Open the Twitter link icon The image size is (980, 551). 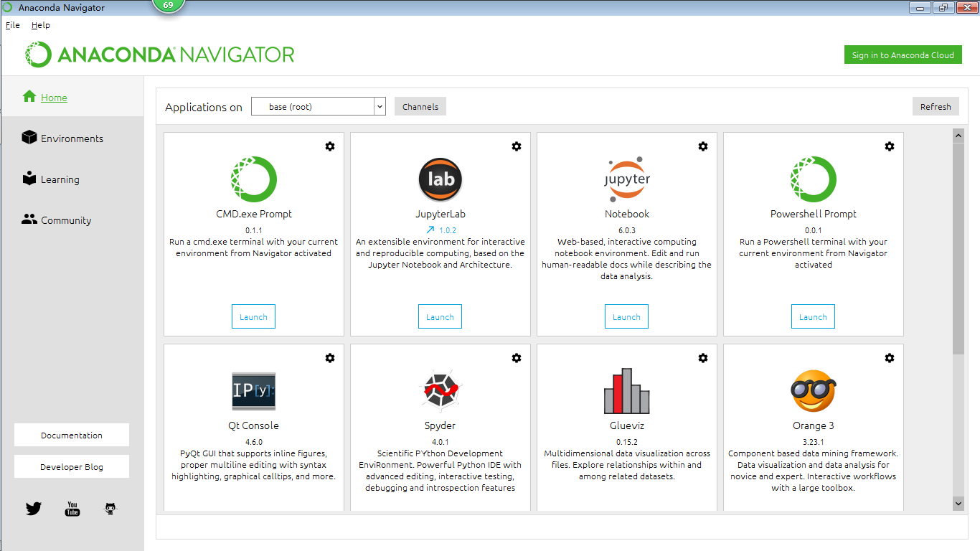pyautogui.click(x=34, y=509)
